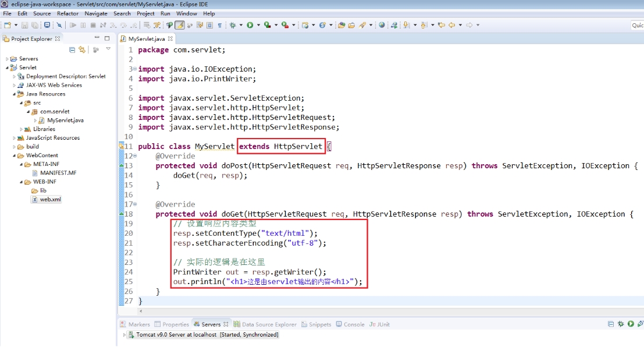Open the Back history dropdown arrow
The height and width of the screenshot is (347, 644).
point(460,25)
